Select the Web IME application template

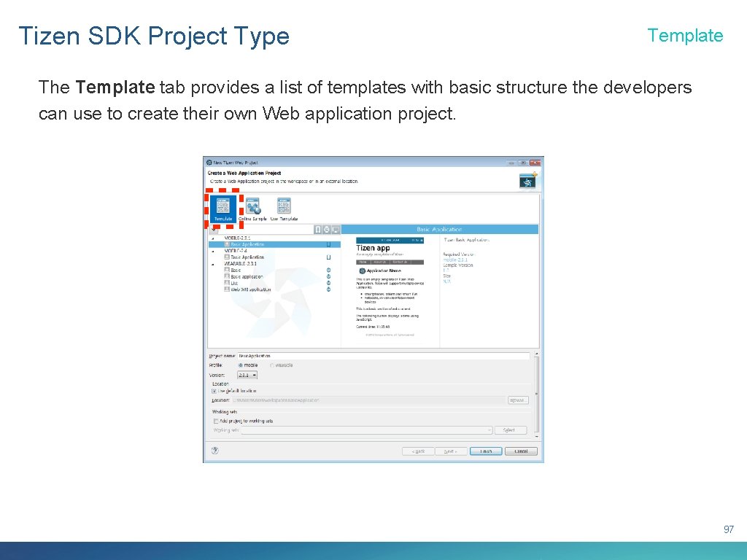pos(251,289)
